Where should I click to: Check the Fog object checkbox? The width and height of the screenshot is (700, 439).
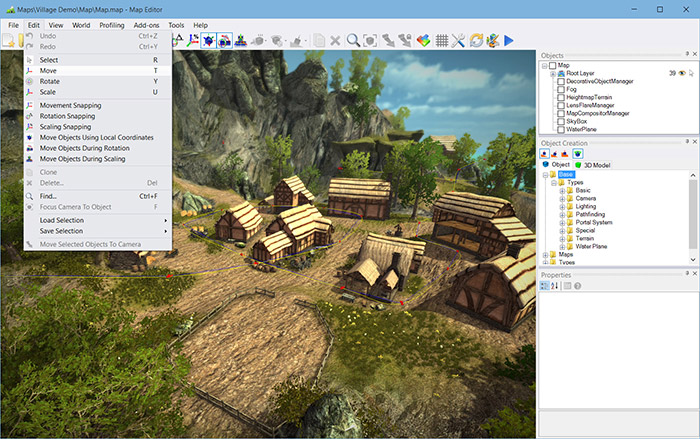click(x=561, y=89)
